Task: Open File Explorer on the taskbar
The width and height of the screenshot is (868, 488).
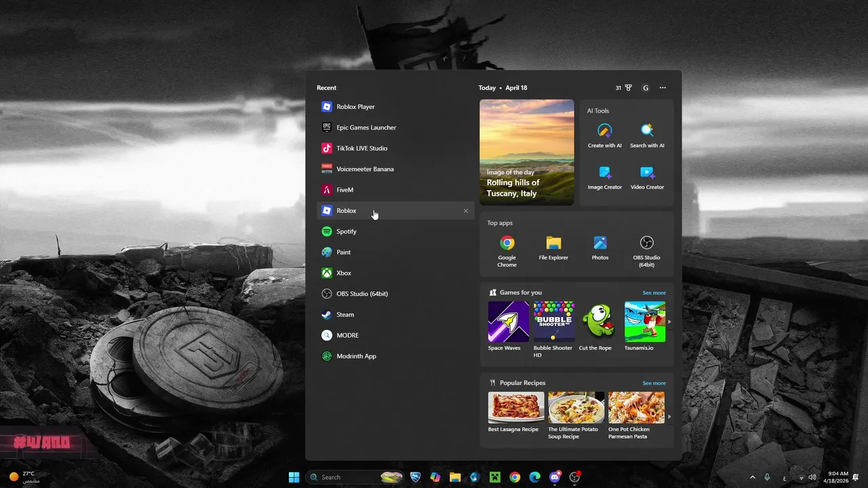Action: click(455, 477)
